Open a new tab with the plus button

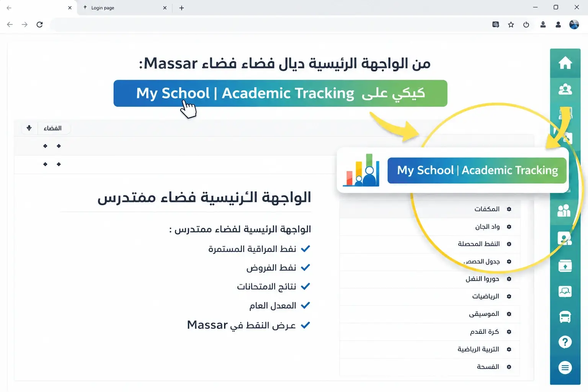click(x=181, y=8)
